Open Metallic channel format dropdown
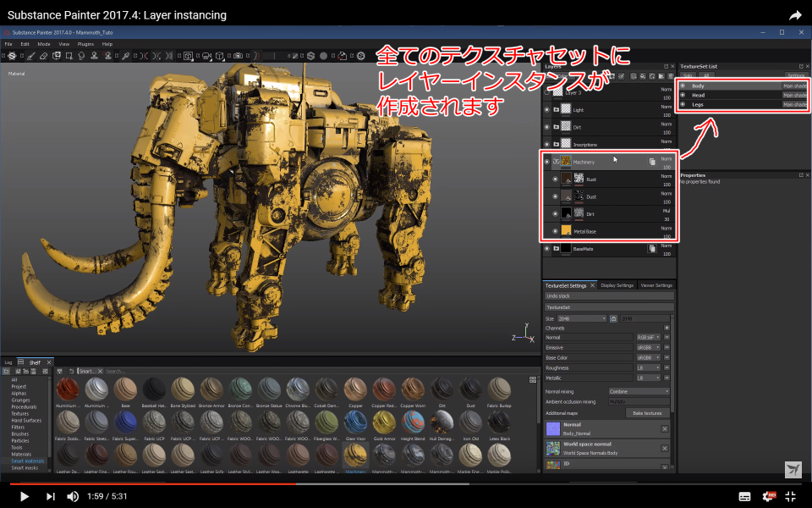The width and height of the screenshot is (812, 508). 649,378
